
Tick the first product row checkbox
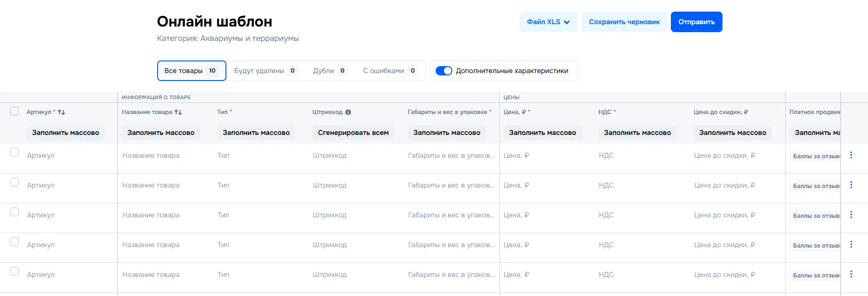coord(14,153)
